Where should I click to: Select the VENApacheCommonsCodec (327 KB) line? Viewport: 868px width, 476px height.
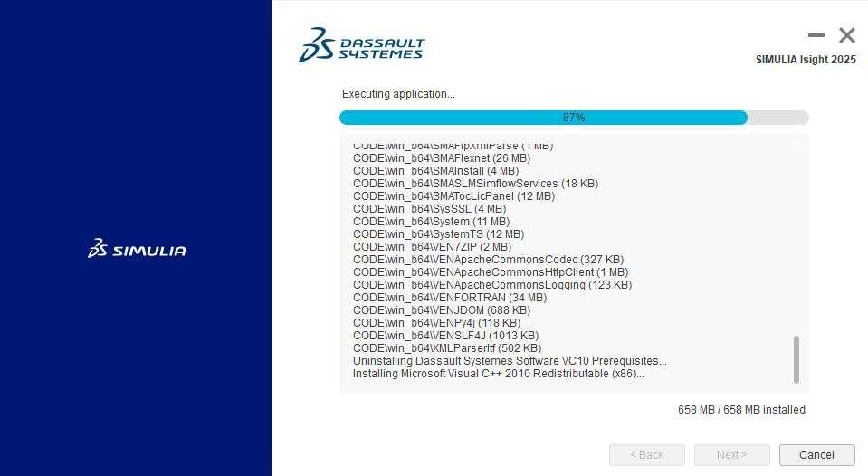click(488, 260)
